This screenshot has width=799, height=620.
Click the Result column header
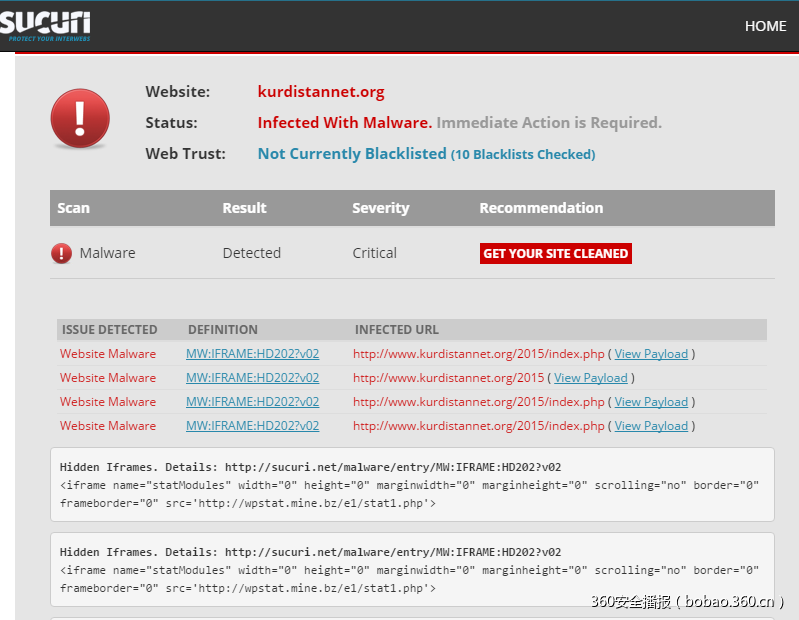244,208
